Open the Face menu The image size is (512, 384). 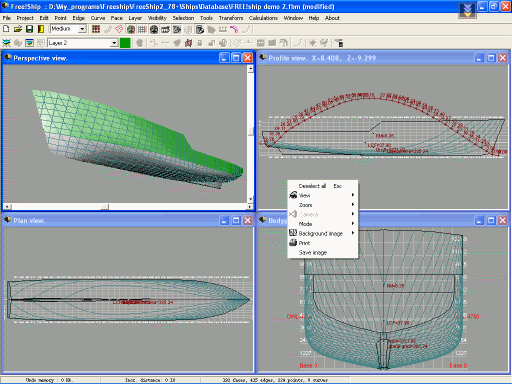click(x=116, y=18)
